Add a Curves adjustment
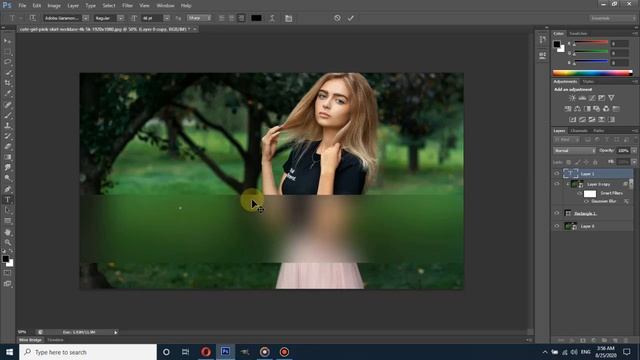 tap(592, 98)
